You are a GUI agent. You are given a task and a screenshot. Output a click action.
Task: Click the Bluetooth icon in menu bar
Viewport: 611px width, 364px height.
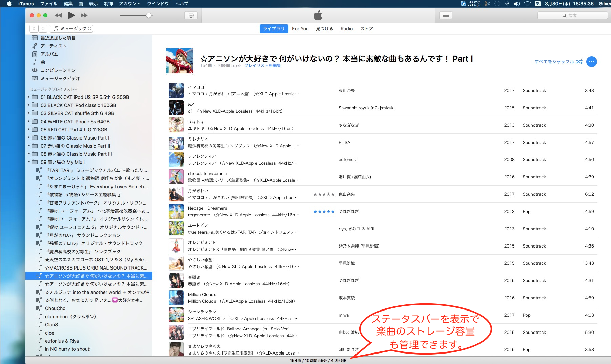click(x=507, y=4)
